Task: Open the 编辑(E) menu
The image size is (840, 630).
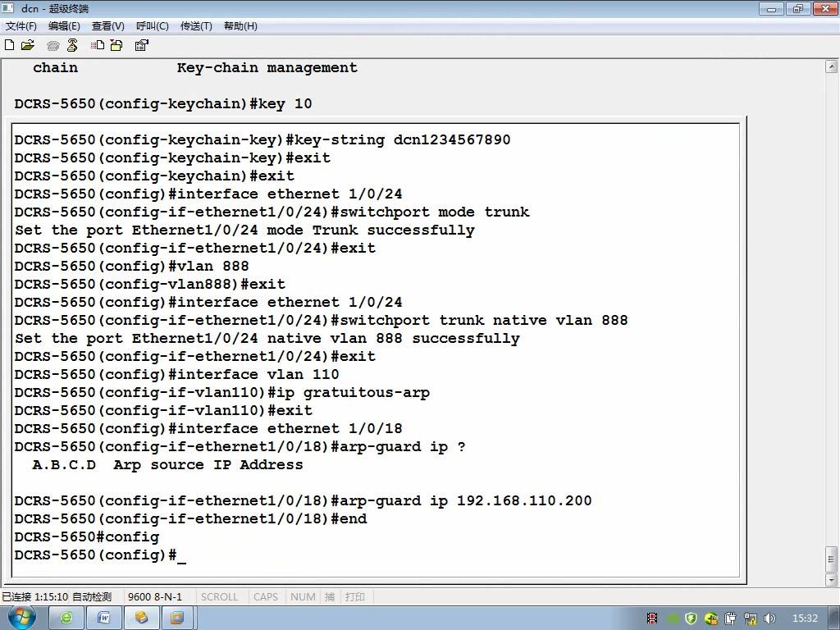Action: [x=64, y=26]
